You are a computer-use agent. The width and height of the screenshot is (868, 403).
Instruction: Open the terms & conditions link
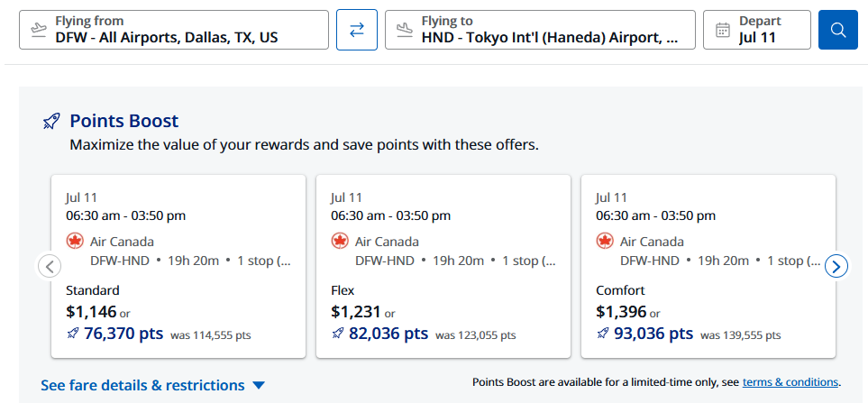[x=790, y=382]
